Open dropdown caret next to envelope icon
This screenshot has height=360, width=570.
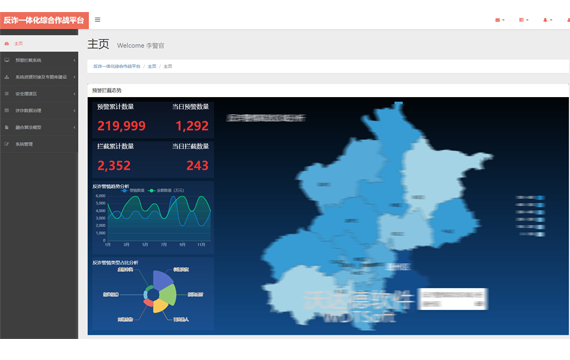[503, 20]
